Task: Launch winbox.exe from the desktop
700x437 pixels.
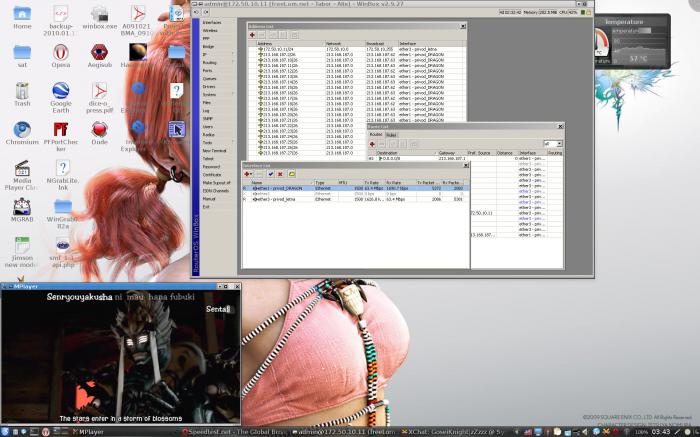Action: pyautogui.click(x=100, y=18)
